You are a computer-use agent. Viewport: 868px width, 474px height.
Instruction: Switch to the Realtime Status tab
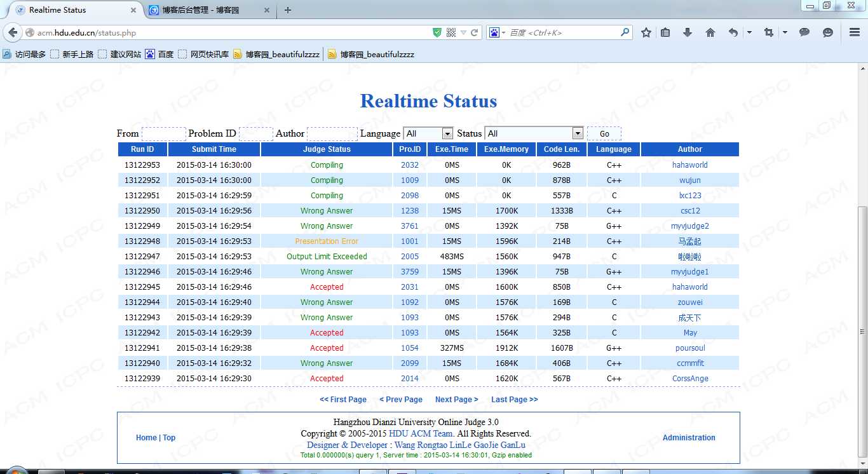tap(76, 10)
